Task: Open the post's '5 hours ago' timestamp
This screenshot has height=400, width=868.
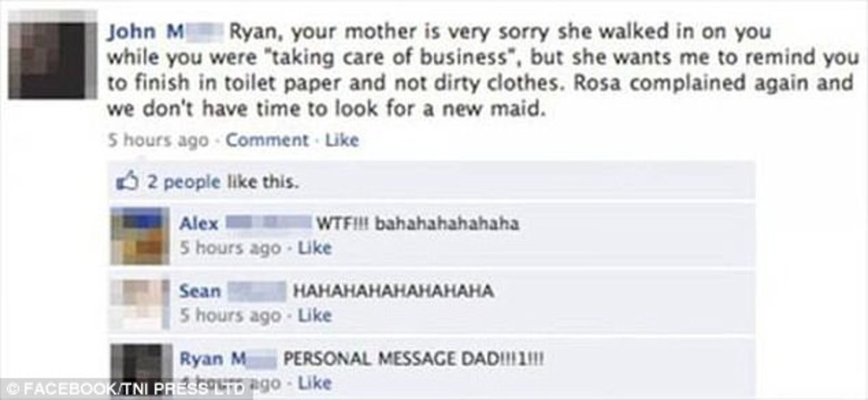Action: [158, 140]
